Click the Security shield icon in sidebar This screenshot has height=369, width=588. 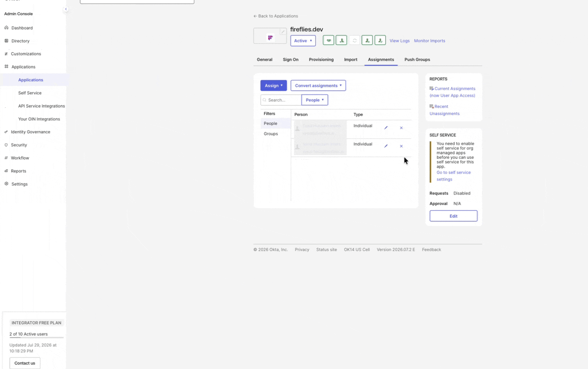(x=6, y=145)
